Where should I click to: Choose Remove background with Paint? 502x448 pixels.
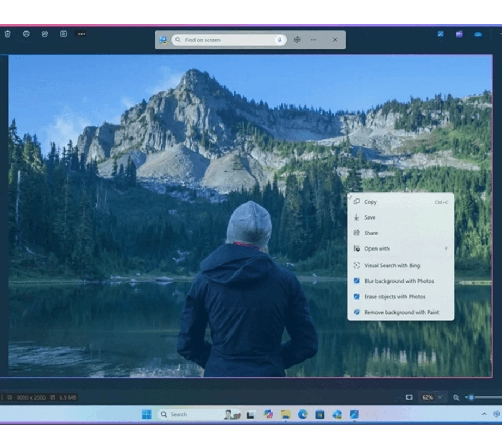[400, 312]
